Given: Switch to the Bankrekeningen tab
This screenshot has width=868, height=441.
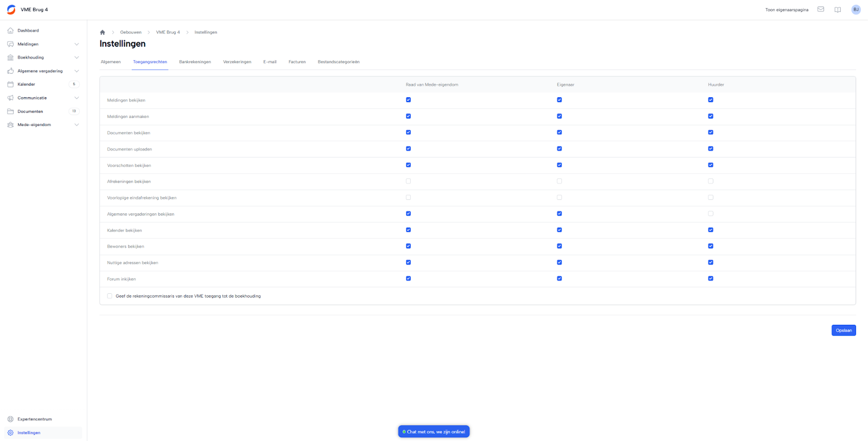Looking at the screenshot, I should 195,62.
